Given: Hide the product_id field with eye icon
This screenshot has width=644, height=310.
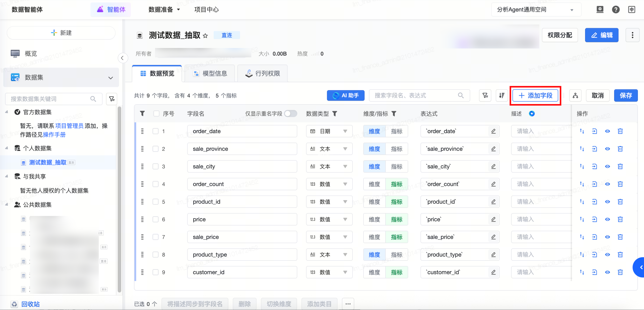Looking at the screenshot, I should [607, 202].
